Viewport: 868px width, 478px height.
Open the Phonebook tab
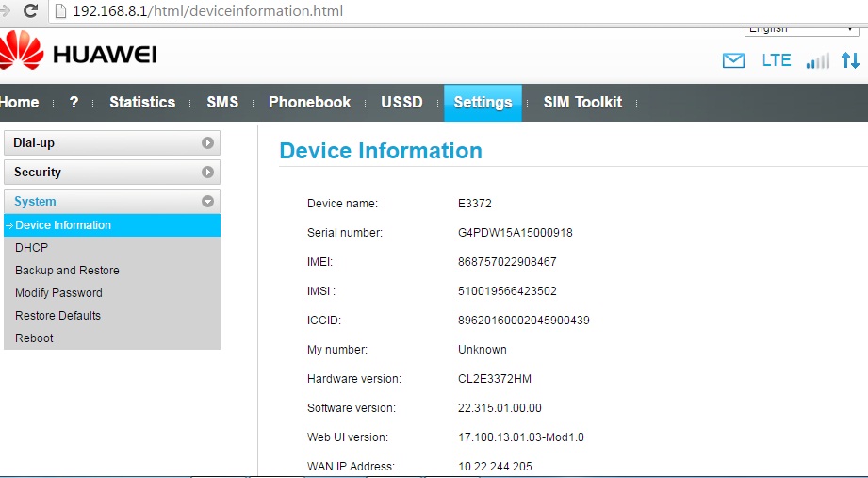point(309,103)
